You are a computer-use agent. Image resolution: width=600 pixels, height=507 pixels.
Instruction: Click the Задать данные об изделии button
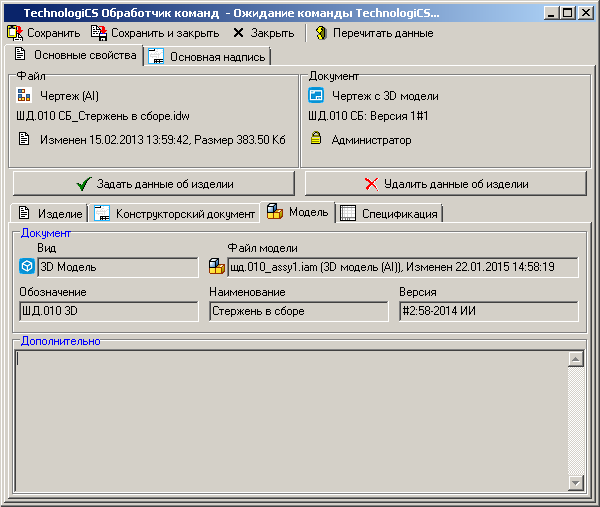pos(154,184)
